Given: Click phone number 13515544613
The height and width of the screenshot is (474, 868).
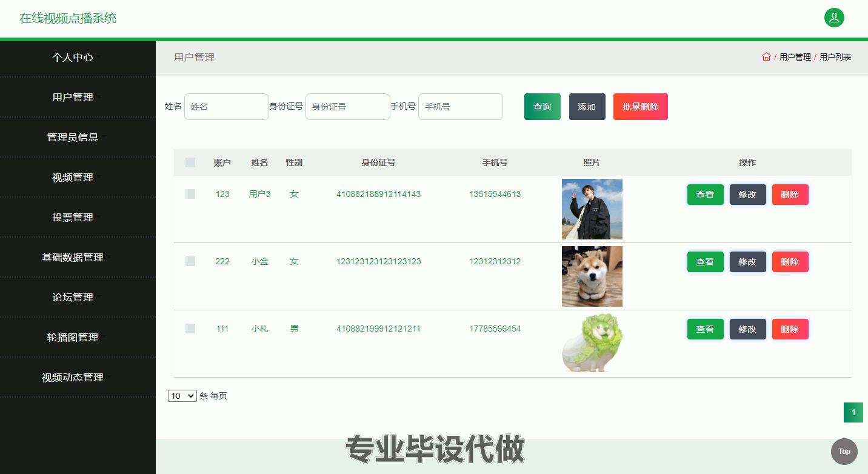Looking at the screenshot, I should tap(495, 194).
